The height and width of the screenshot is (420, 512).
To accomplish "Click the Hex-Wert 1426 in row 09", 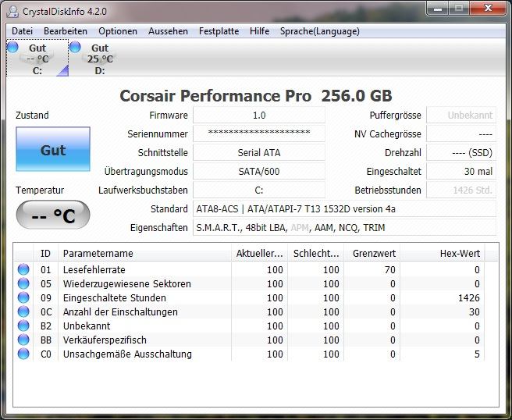I will point(469,298).
